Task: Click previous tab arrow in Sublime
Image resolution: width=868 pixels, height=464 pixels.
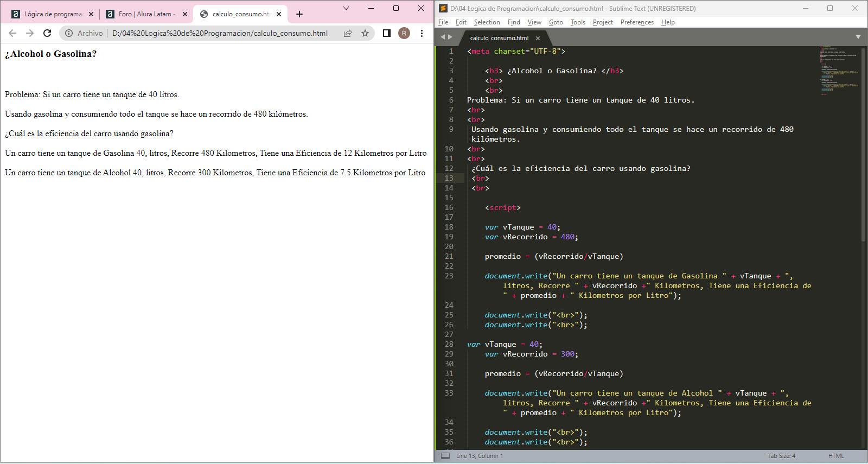Action: click(x=443, y=37)
